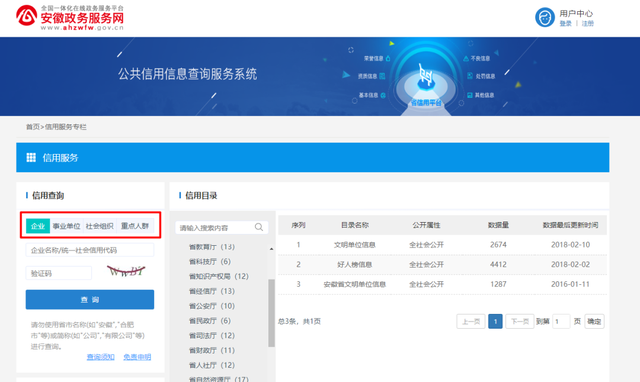Click the 登录 link in the user center
The width and height of the screenshot is (640, 382).
pyautogui.click(x=565, y=24)
